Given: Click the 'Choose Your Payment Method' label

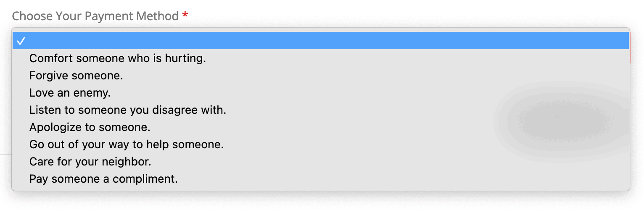Looking at the screenshot, I should click(x=95, y=16).
